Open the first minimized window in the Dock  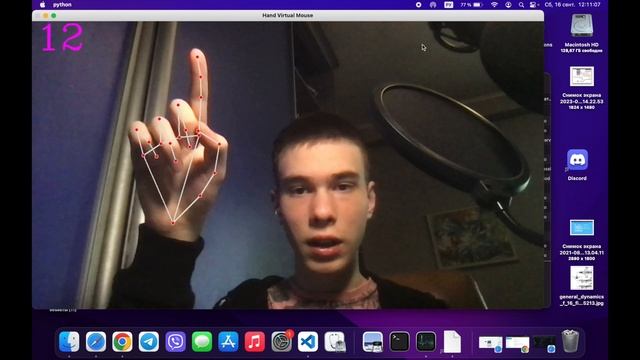click(490, 343)
